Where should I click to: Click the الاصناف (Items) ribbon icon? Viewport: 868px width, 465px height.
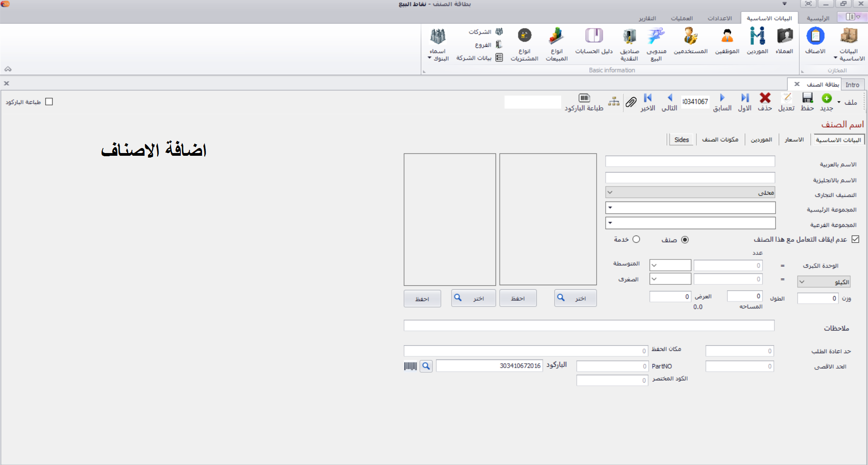tap(815, 37)
